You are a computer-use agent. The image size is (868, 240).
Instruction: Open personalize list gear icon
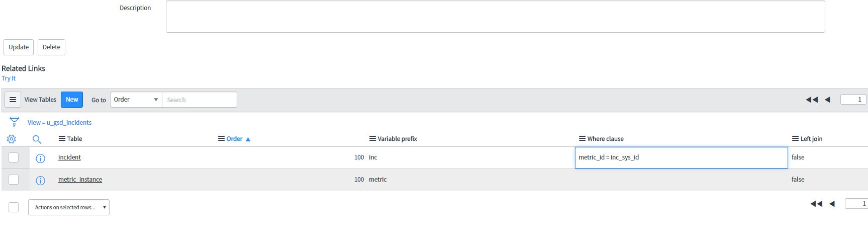(x=11, y=139)
